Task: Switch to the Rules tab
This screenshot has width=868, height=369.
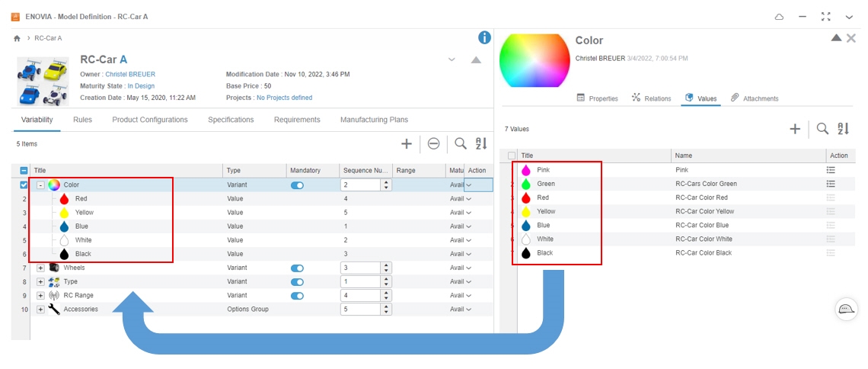Action: click(82, 120)
